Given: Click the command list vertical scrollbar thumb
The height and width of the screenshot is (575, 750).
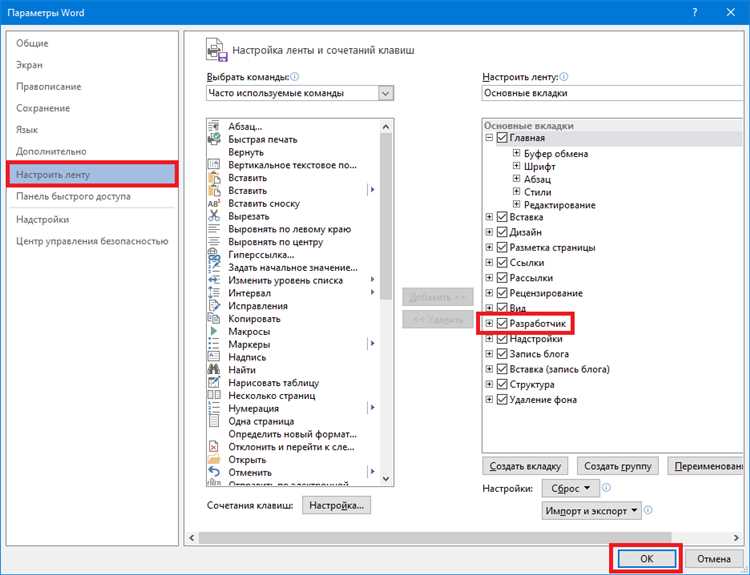Looking at the screenshot, I should tap(386, 217).
